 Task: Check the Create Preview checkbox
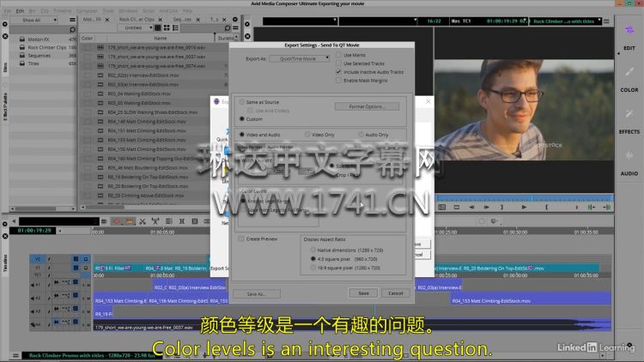(241, 238)
